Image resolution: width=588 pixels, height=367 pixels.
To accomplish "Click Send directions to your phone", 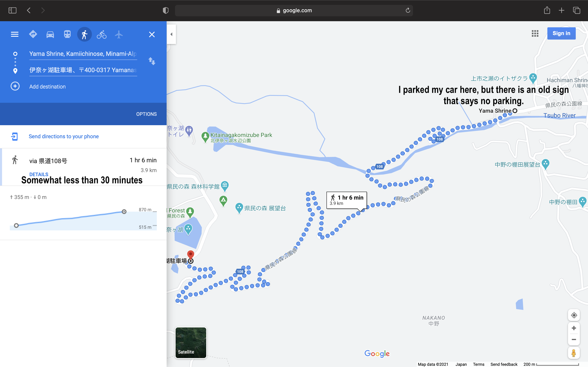I will pyautogui.click(x=64, y=136).
